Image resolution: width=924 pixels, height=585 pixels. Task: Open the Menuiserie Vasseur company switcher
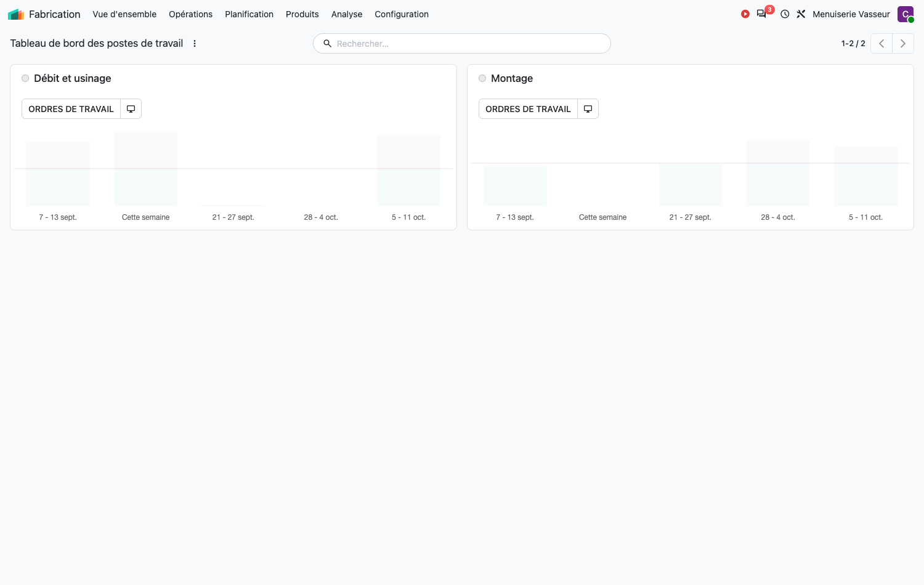(851, 14)
